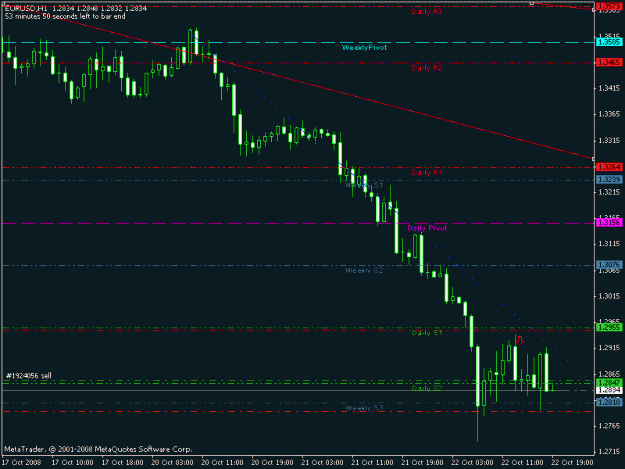Viewport: 625px width, 469px height.
Task: Click the 1.2915 price scale value
Action: click(x=609, y=348)
